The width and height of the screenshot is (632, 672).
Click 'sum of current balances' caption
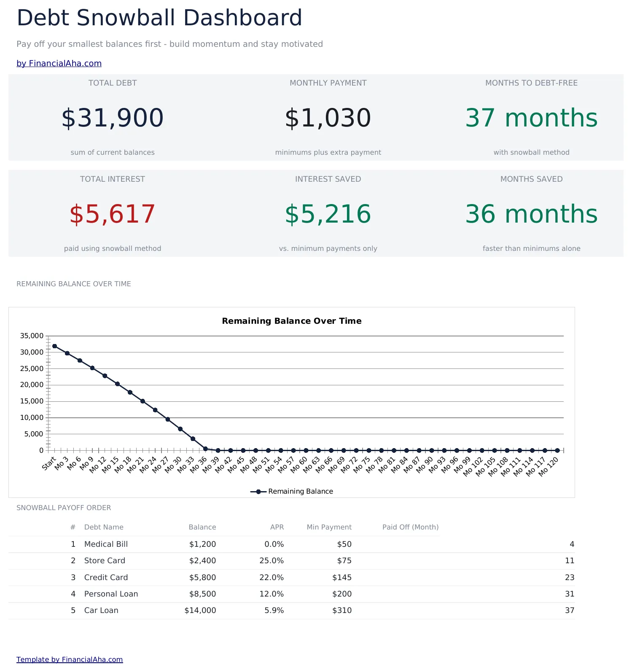(113, 152)
